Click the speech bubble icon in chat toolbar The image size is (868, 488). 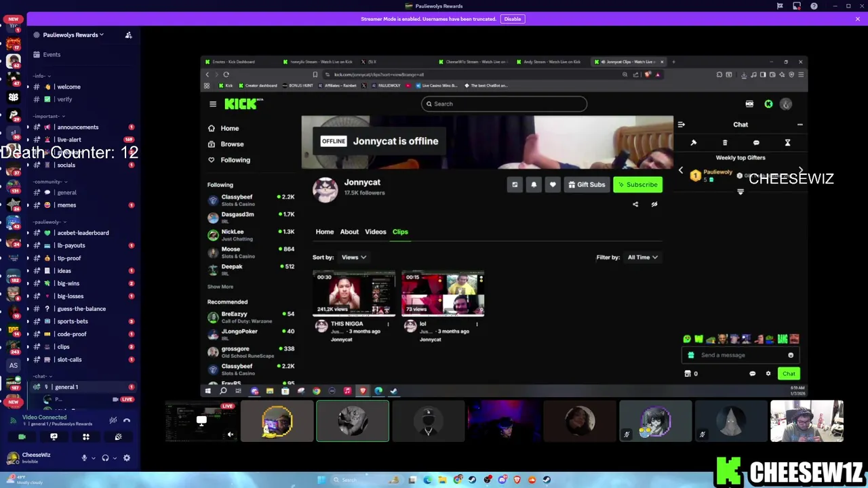pyautogui.click(x=756, y=143)
